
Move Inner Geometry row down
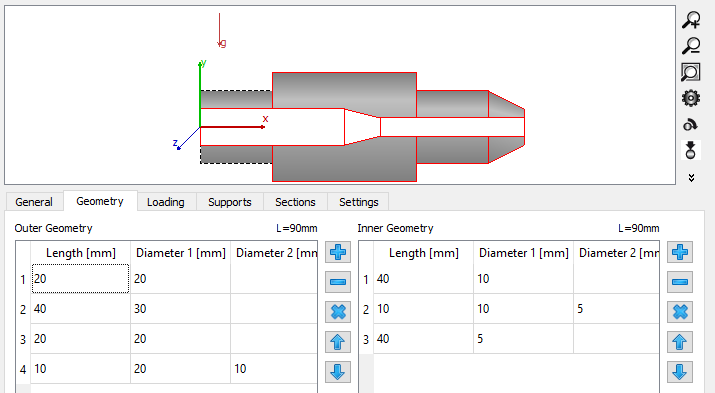(680, 372)
